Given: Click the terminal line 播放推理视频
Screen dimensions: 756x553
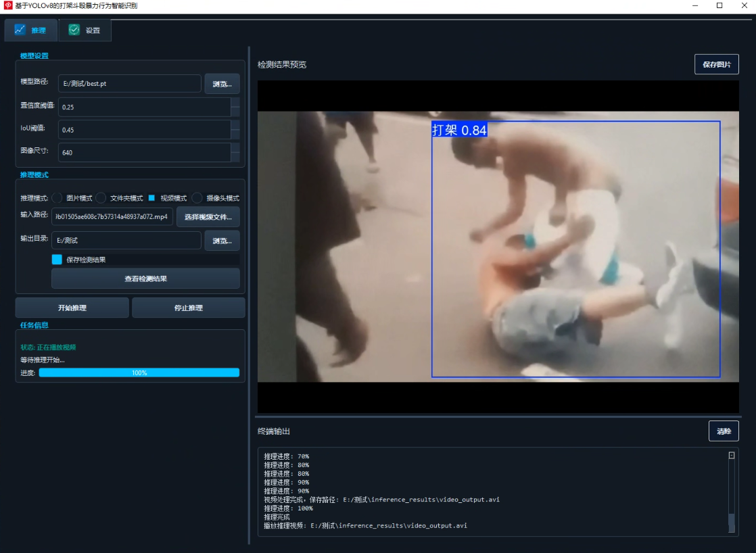Looking at the screenshot, I should (x=365, y=525).
